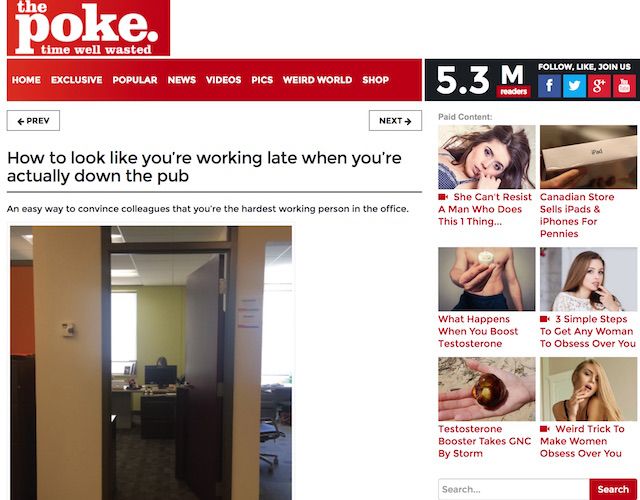Viewport: 640px width, 500px height.
Task: Open 'Canadian Store Sells iPads' ad link
Action: (577, 215)
